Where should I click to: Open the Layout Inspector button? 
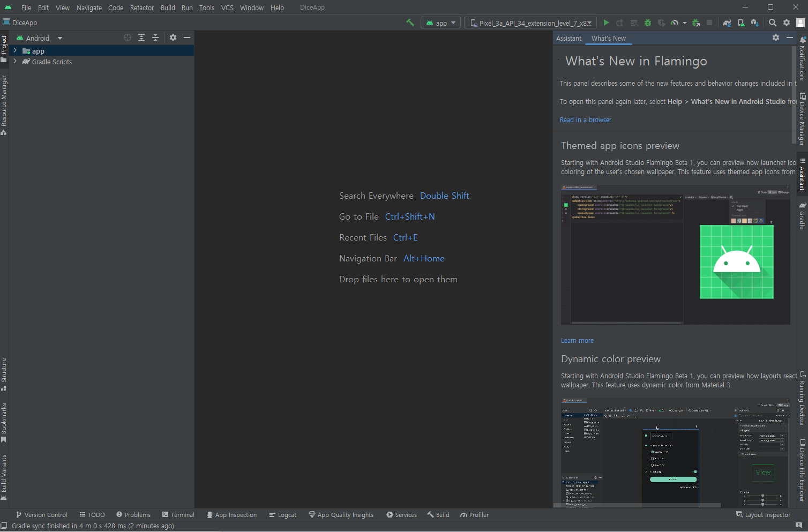click(763, 515)
